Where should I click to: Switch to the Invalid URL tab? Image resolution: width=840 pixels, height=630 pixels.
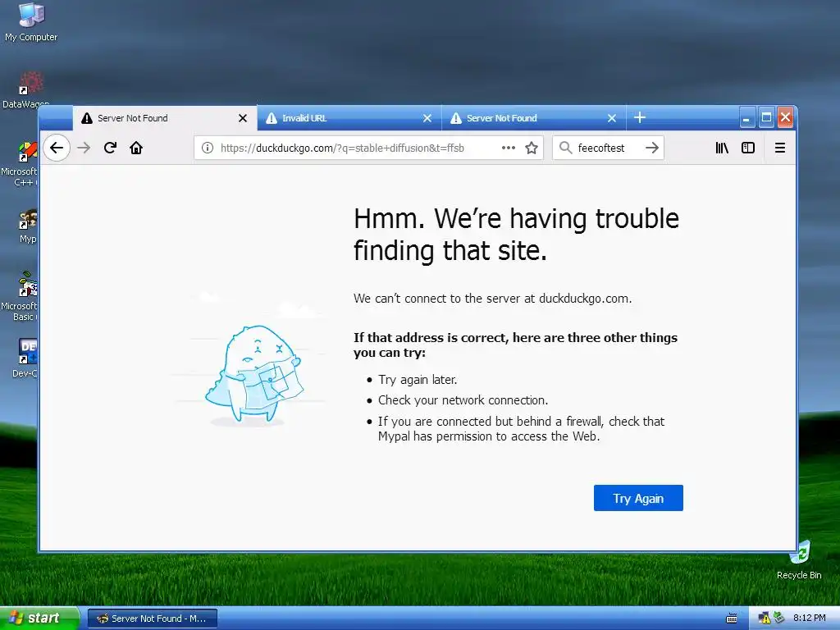349,118
